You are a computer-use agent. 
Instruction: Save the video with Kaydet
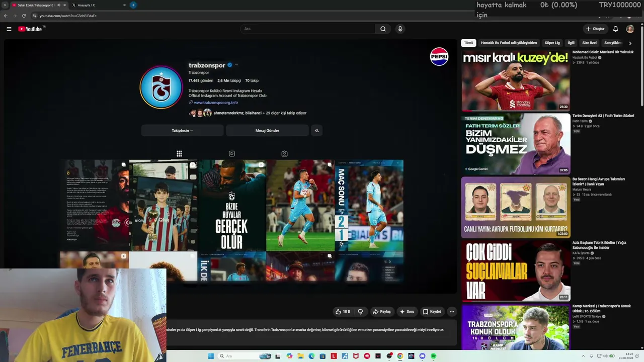coord(432,312)
